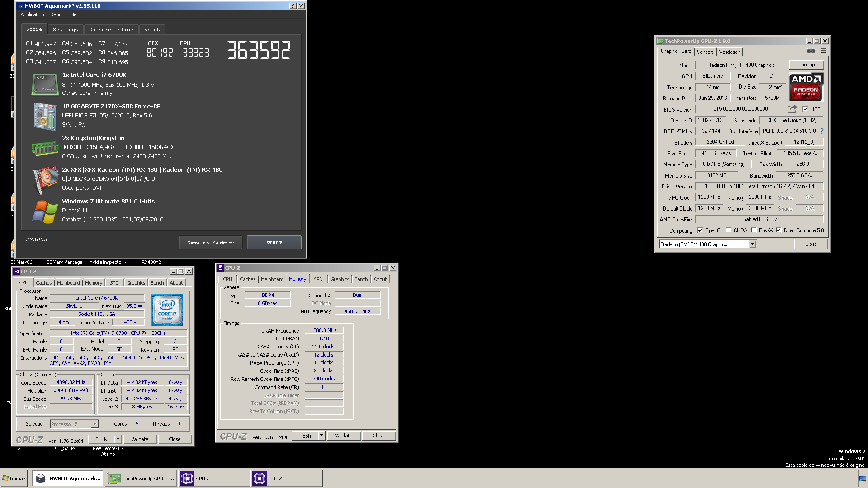Click the Driver Version field in GPU-Z
Screen dimensions: 868x488
point(759,186)
